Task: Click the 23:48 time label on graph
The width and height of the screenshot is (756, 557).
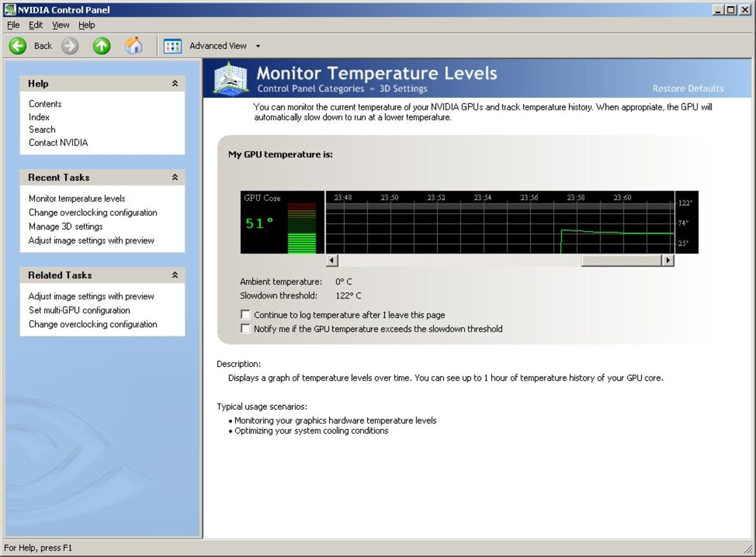Action: (x=343, y=198)
